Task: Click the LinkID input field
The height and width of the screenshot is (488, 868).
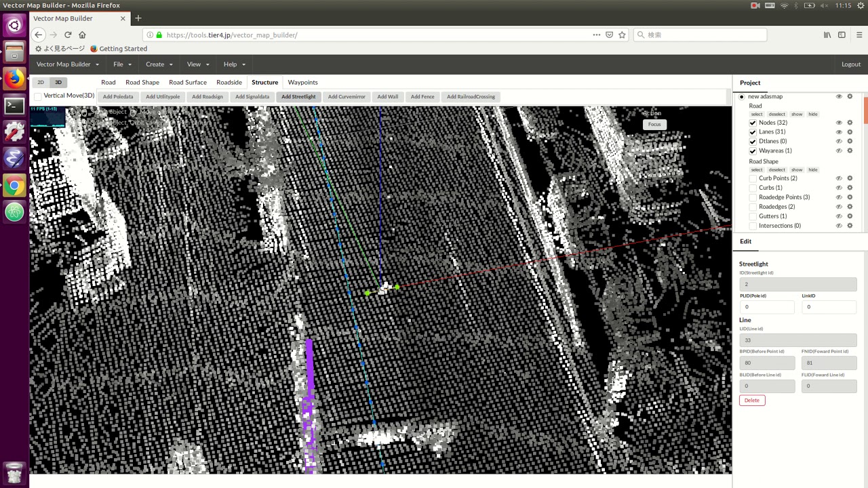Action: [829, 306]
